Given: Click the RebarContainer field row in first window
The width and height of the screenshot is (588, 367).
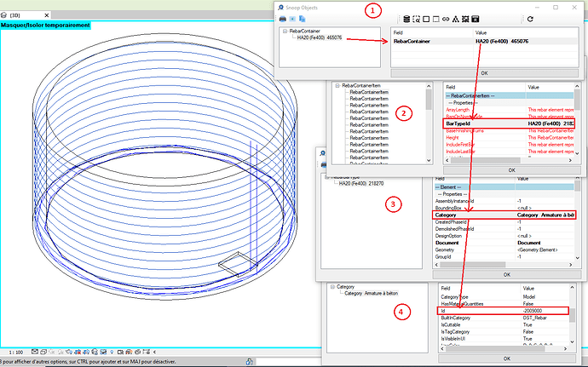Looking at the screenshot, I should (x=484, y=41).
